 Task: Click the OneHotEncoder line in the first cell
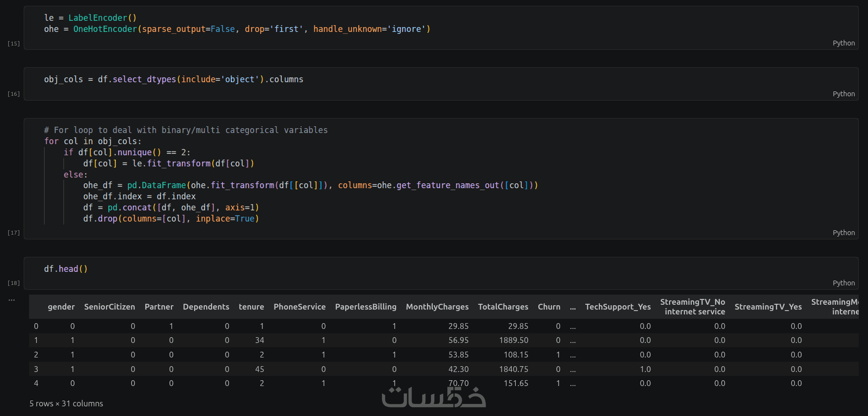pyautogui.click(x=237, y=29)
